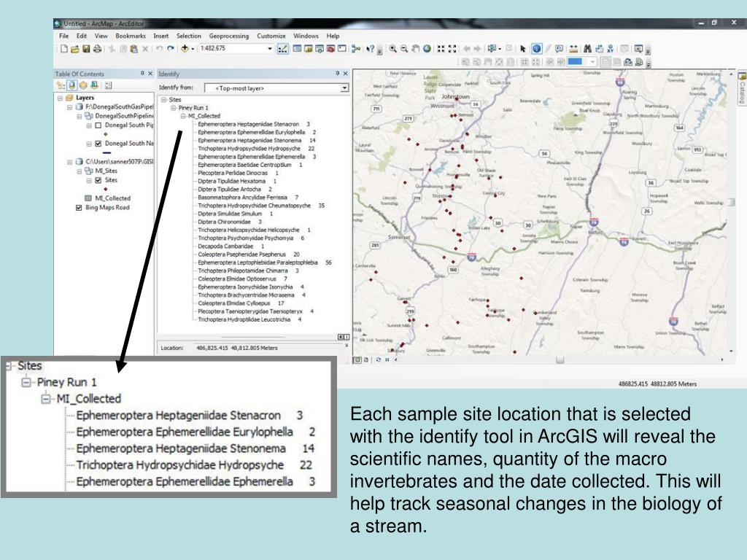Pin the Table Of Contents panel
747x560 pixels.
pos(142,74)
